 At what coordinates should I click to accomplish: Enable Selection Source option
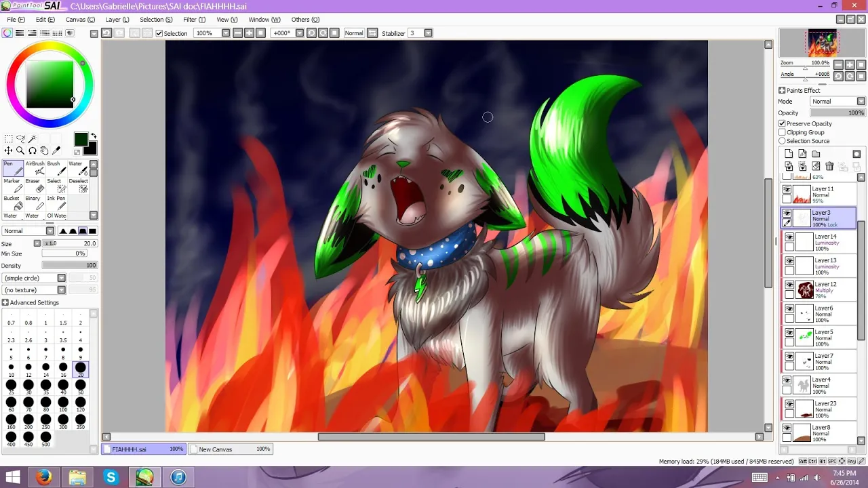click(x=782, y=141)
